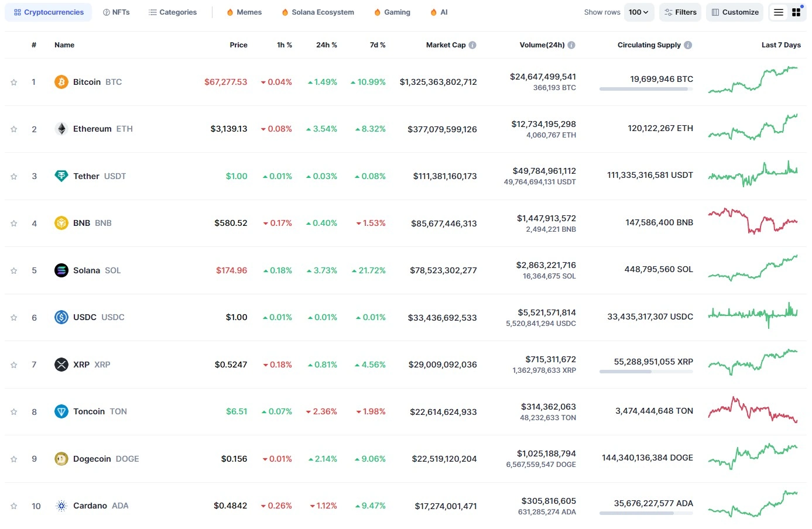Star Dogecoin to add to watchlist
This screenshot has width=812, height=529.
(x=13, y=459)
